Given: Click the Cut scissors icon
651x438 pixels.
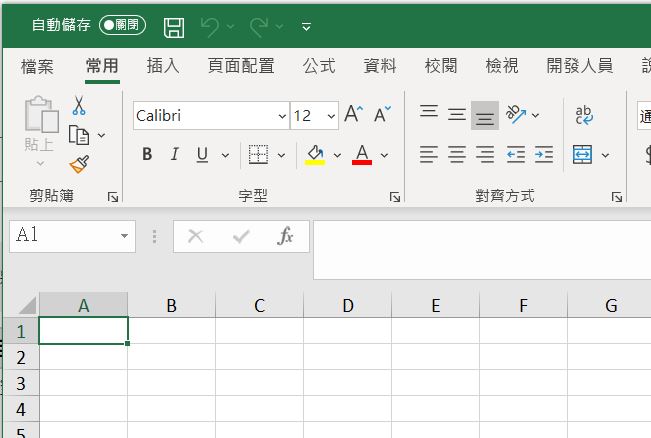Looking at the screenshot, I should click(78, 105).
